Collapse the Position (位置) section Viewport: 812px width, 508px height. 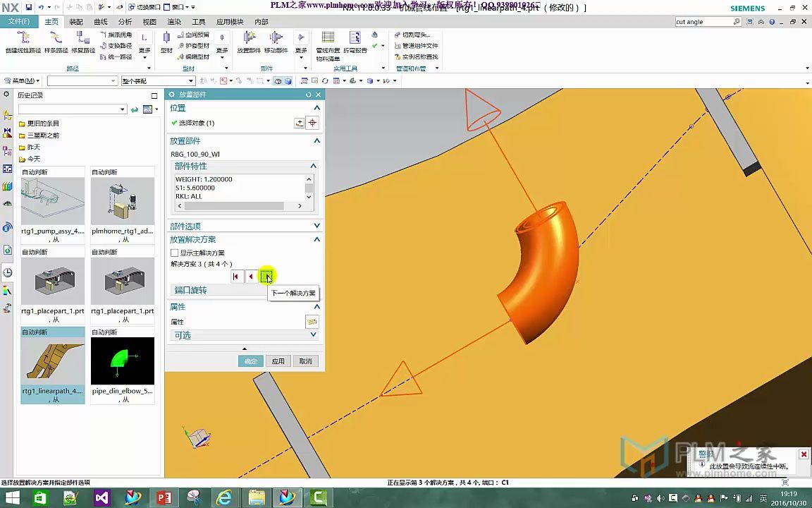tap(317, 108)
